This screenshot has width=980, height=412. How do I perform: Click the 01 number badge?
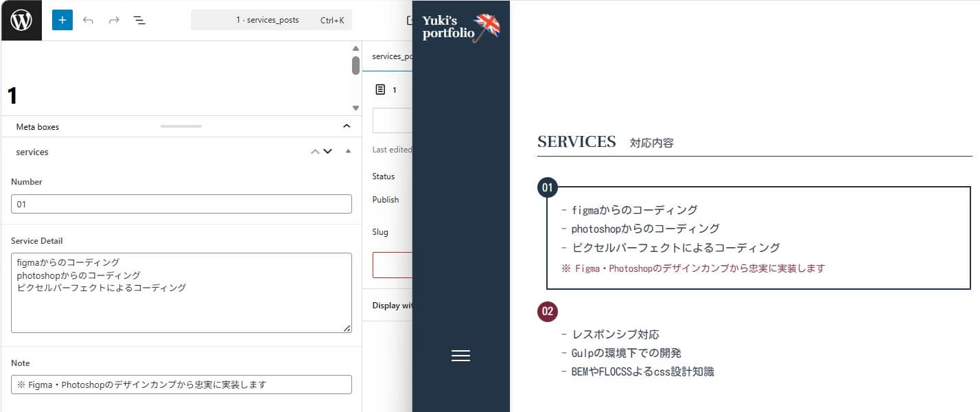(547, 187)
